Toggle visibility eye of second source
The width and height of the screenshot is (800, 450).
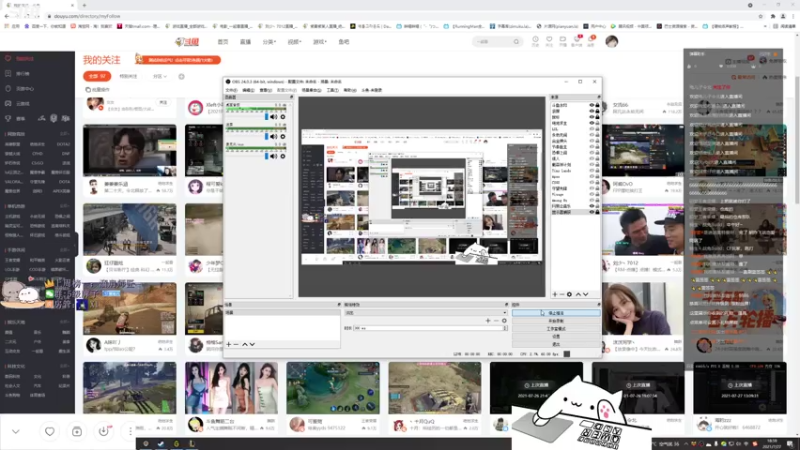coord(592,111)
